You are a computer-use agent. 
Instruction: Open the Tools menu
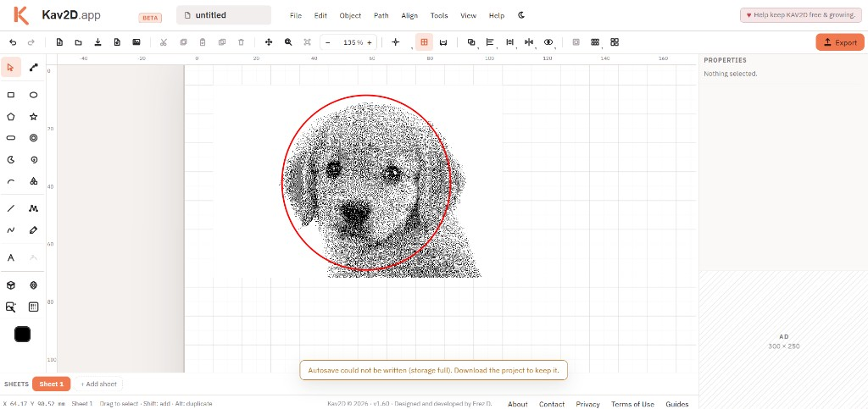click(439, 15)
